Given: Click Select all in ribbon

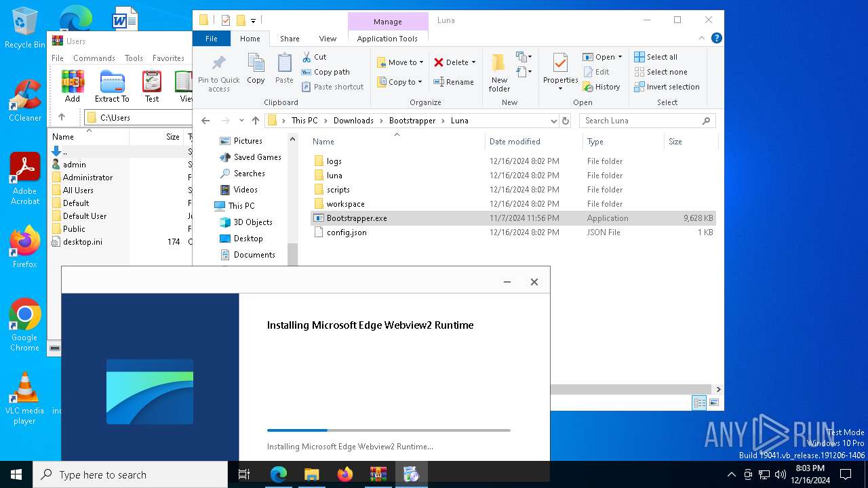Looking at the screenshot, I should [656, 57].
